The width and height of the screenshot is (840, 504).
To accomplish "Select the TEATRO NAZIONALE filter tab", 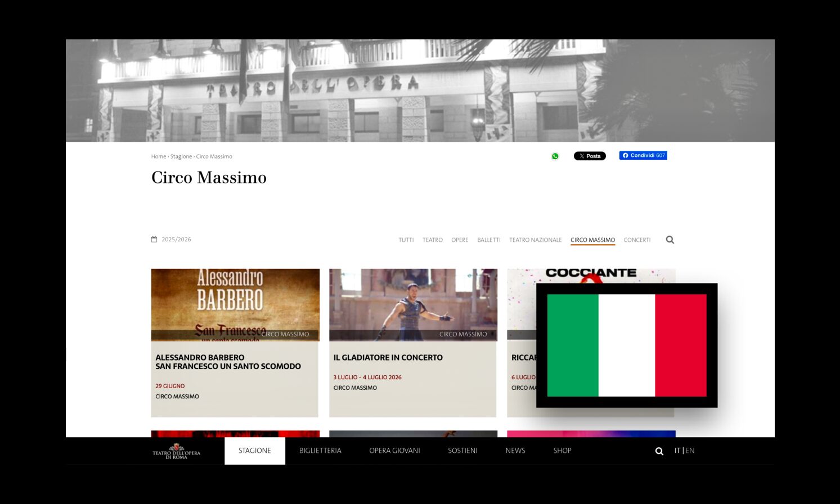I will 536,240.
